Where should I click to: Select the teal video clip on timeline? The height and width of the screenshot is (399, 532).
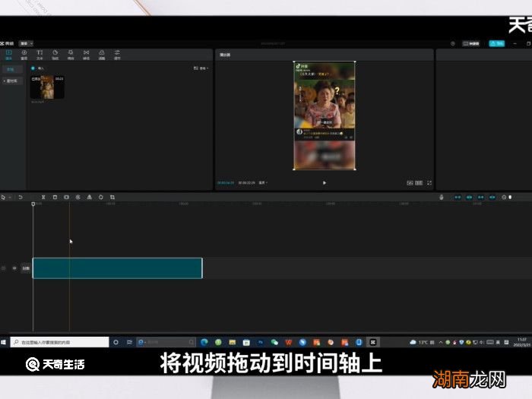tap(117, 268)
